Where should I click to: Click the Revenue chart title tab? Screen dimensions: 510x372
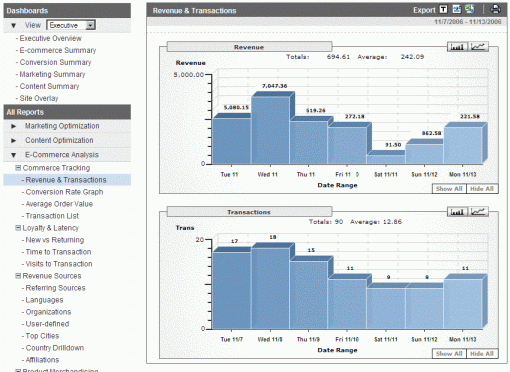pos(249,47)
